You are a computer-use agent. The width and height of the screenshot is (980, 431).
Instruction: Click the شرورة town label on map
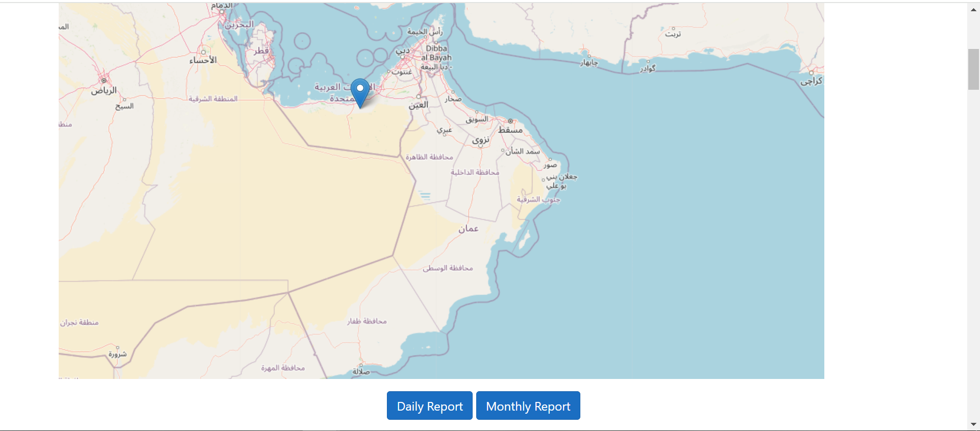[117, 354]
